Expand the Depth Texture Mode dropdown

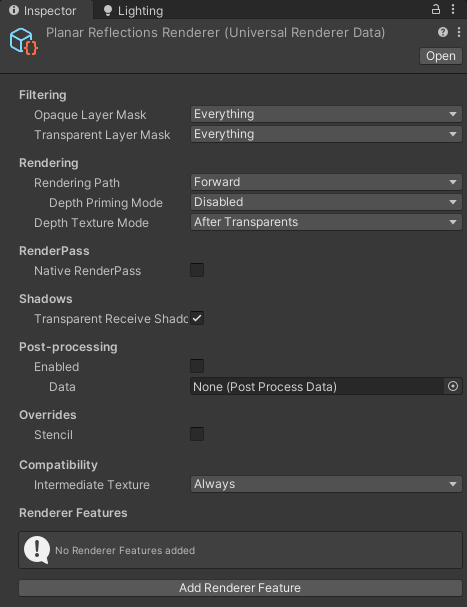pyautogui.click(x=326, y=222)
